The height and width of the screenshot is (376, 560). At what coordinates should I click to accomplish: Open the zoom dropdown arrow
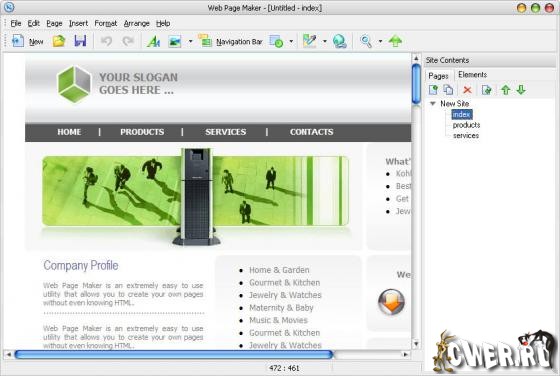[x=380, y=41]
